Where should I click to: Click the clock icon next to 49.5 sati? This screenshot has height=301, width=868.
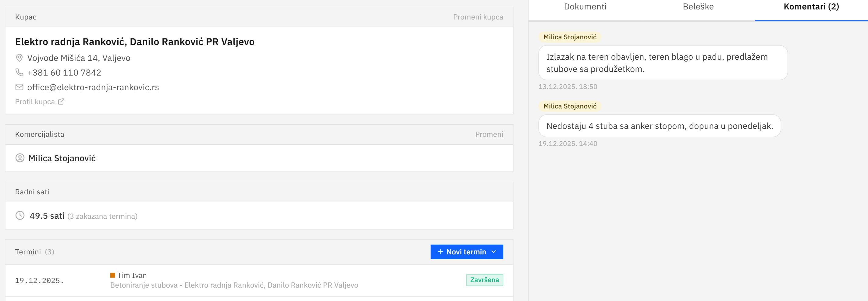pyautogui.click(x=20, y=215)
